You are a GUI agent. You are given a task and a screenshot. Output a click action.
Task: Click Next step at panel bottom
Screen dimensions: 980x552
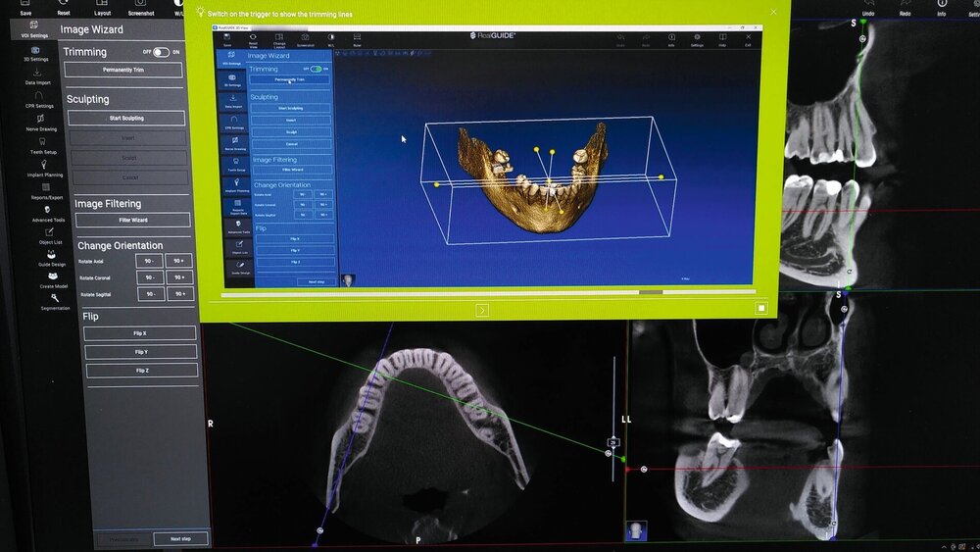(180, 538)
